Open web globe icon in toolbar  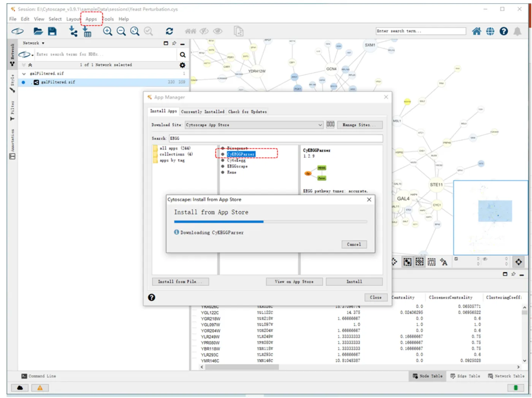490,31
